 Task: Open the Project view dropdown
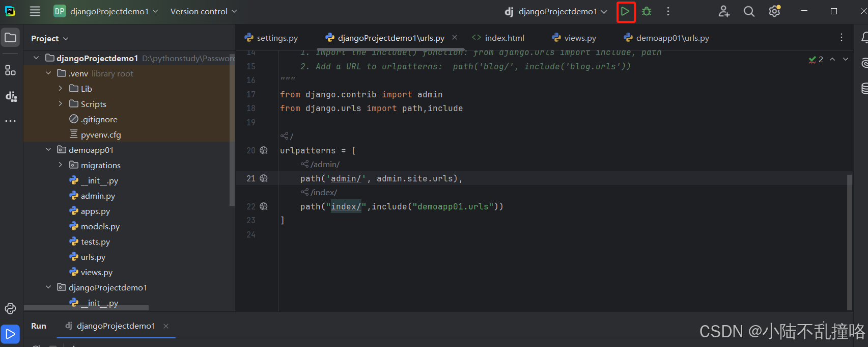49,38
